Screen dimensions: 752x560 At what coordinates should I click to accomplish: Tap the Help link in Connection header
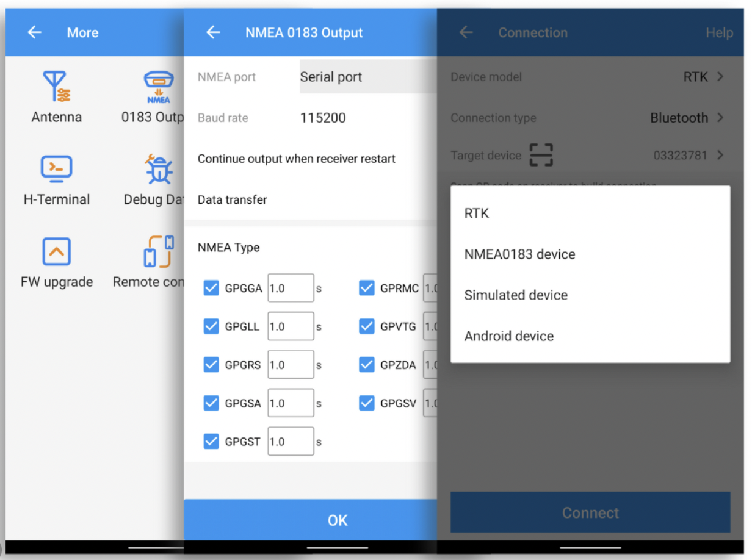click(x=719, y=33)
